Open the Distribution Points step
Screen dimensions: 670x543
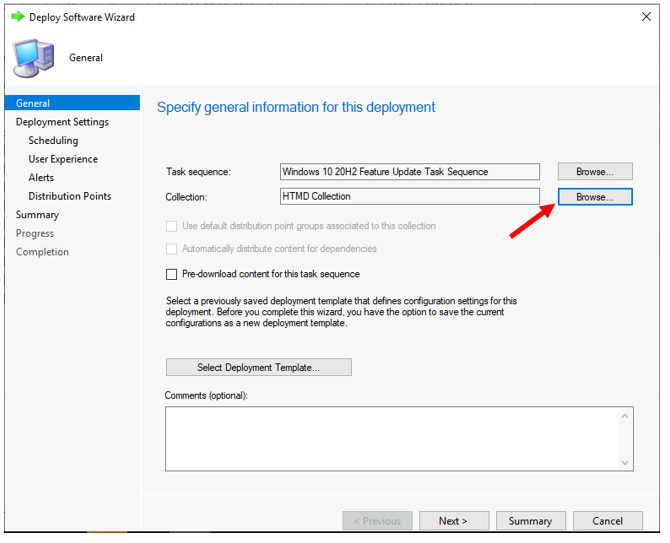pos(70,196)
